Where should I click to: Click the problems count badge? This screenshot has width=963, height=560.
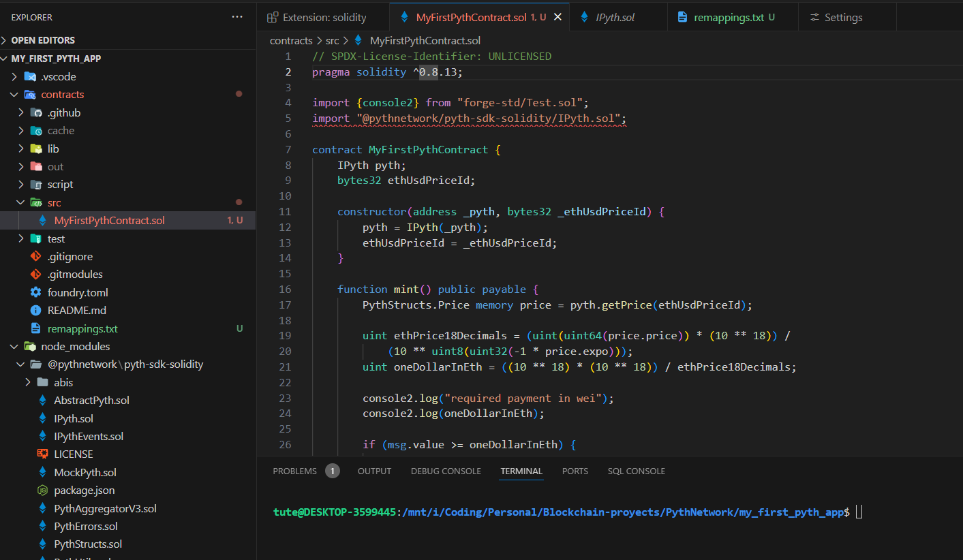[x=333, y=471]
